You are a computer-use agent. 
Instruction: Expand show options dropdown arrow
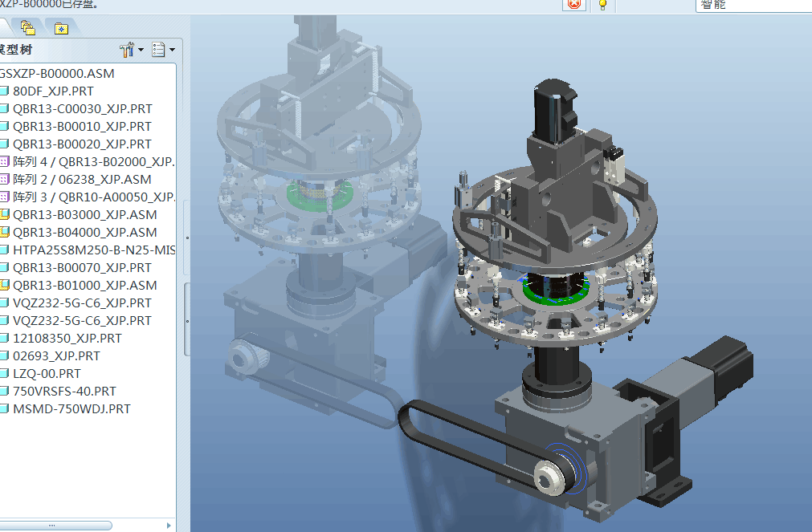tap(172, 50)
